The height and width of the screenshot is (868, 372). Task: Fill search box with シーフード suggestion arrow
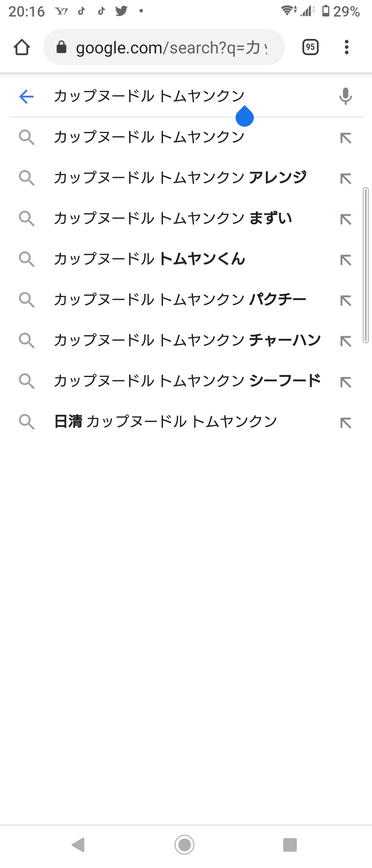point(345,382)
